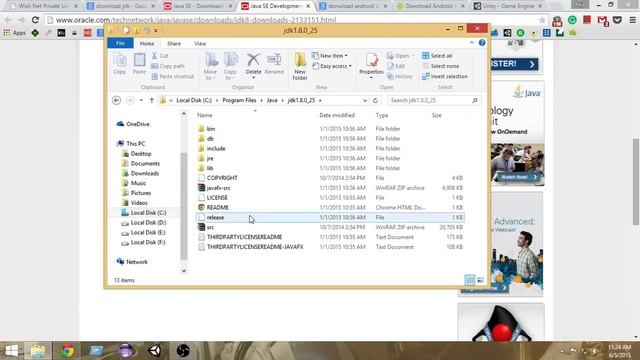
Task: Click Select none in ribbon
Action: coord(440,66)
